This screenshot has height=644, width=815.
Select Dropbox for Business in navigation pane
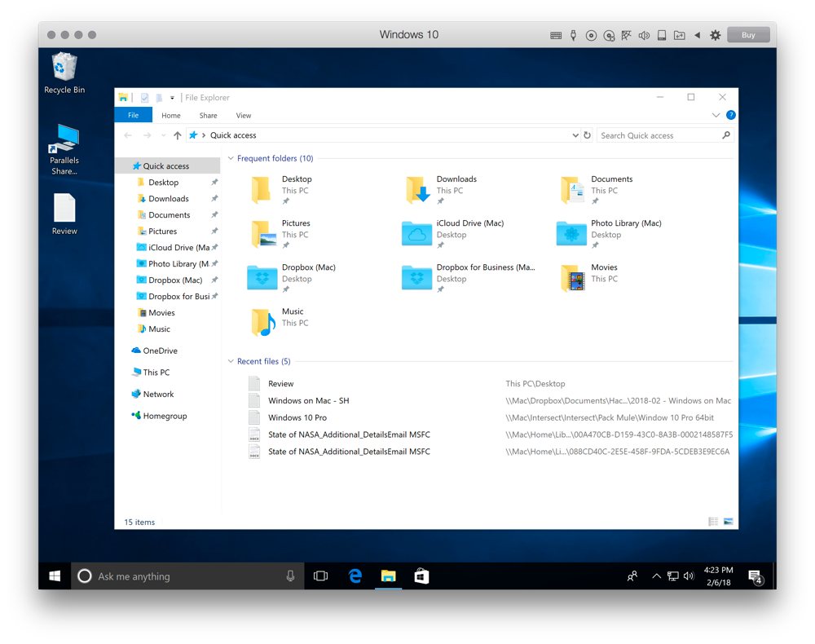pos(167,296)
